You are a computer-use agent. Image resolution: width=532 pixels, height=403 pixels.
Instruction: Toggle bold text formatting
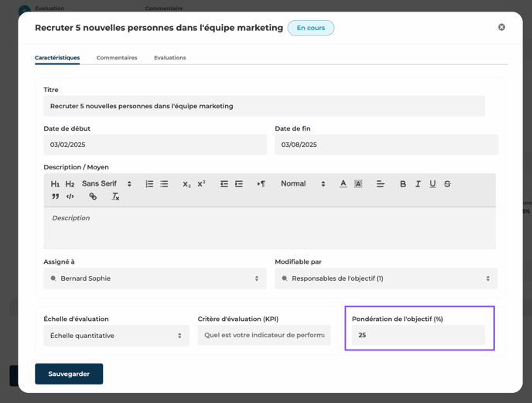click(x=403, y=184)
